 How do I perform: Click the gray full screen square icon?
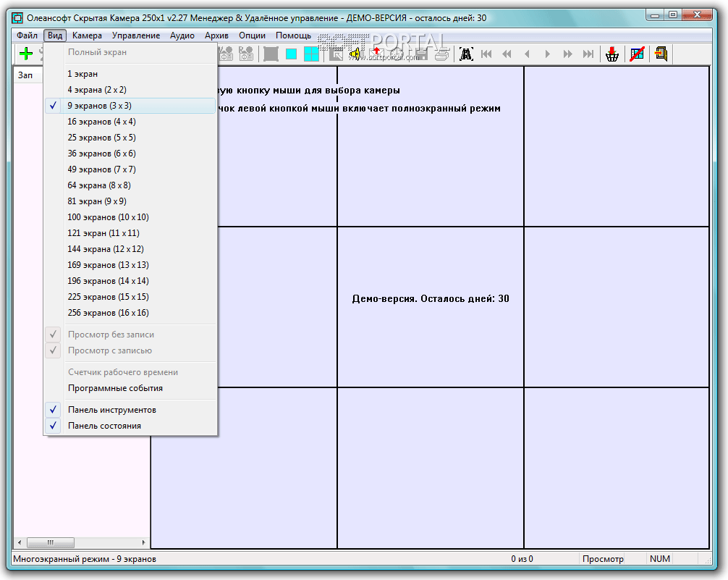point(271,54)
